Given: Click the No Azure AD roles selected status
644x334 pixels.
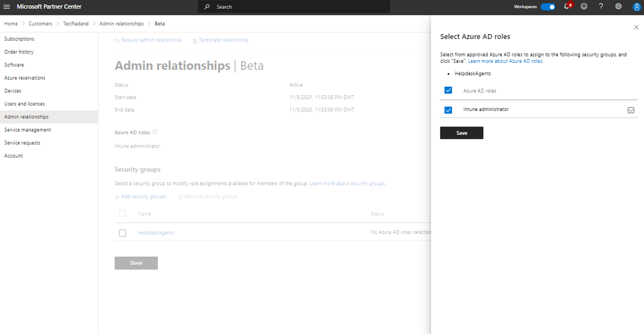Looking at the screenshot, I should pos(401,232).
